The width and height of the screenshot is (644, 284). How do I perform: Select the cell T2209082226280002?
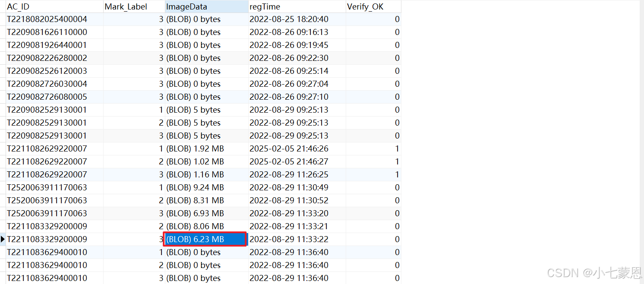tap(54, 58)
